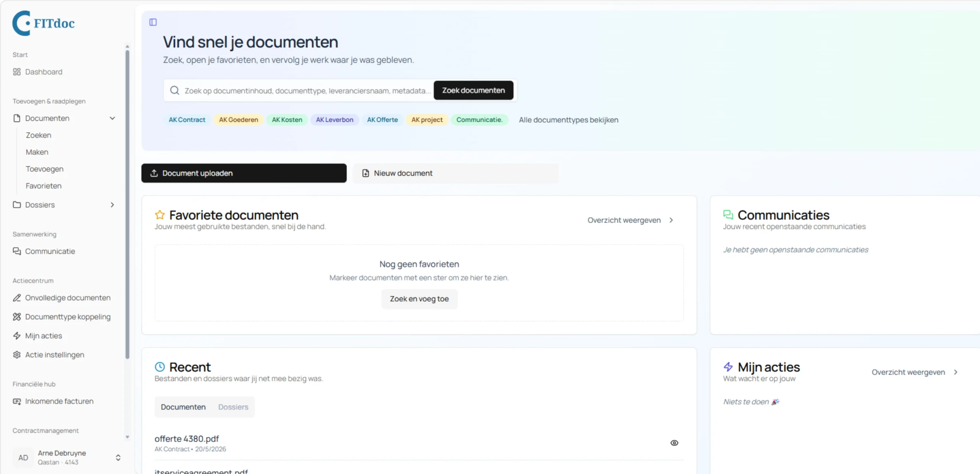Click the Inkomende facturen icon

[x=16, y=401]
